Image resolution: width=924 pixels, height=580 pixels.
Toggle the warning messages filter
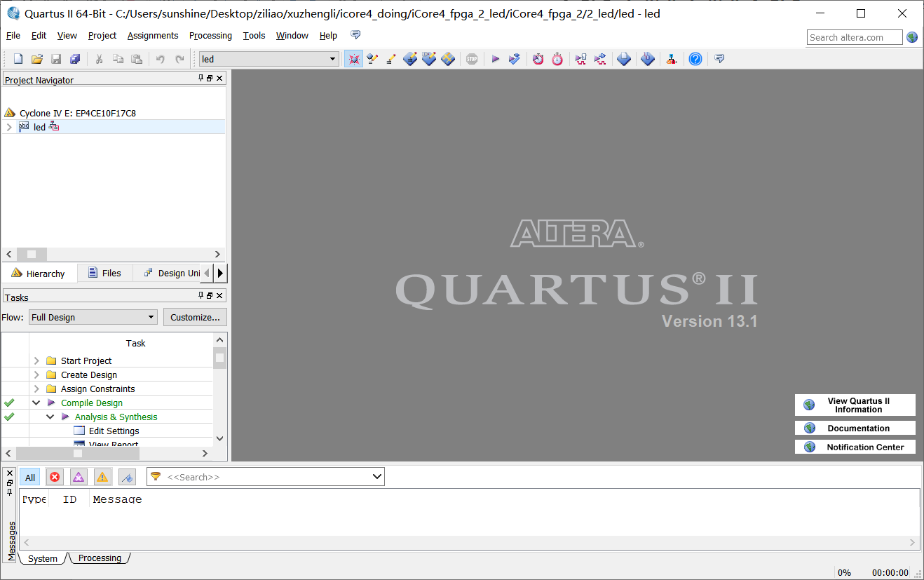click(x=102, y=477)
